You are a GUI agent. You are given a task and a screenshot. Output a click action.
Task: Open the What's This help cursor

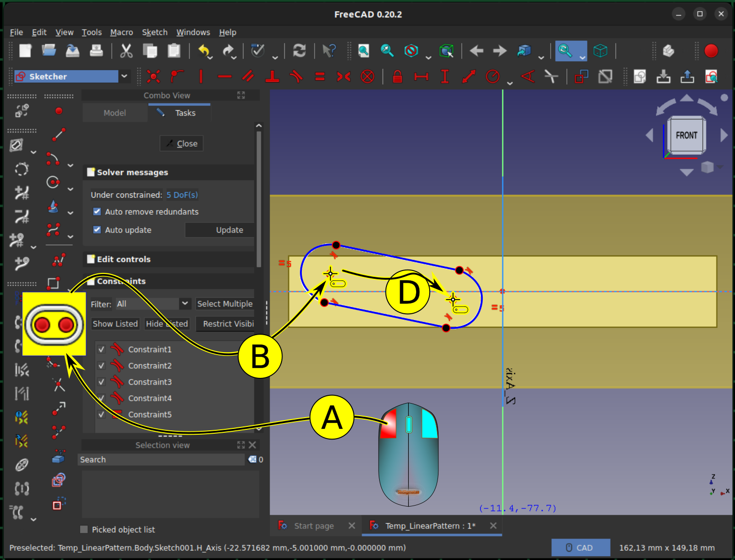[x=329, y=51]
